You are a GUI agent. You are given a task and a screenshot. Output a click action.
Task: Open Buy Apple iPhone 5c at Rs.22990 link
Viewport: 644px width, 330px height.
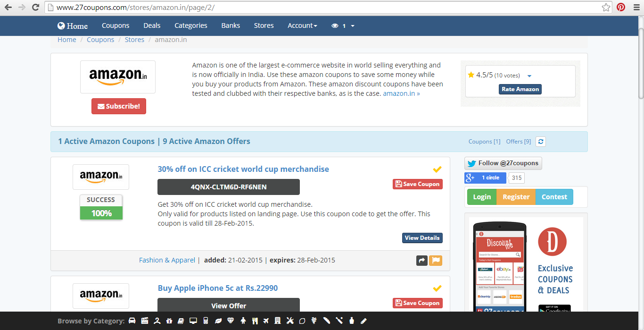pos(218,288)
